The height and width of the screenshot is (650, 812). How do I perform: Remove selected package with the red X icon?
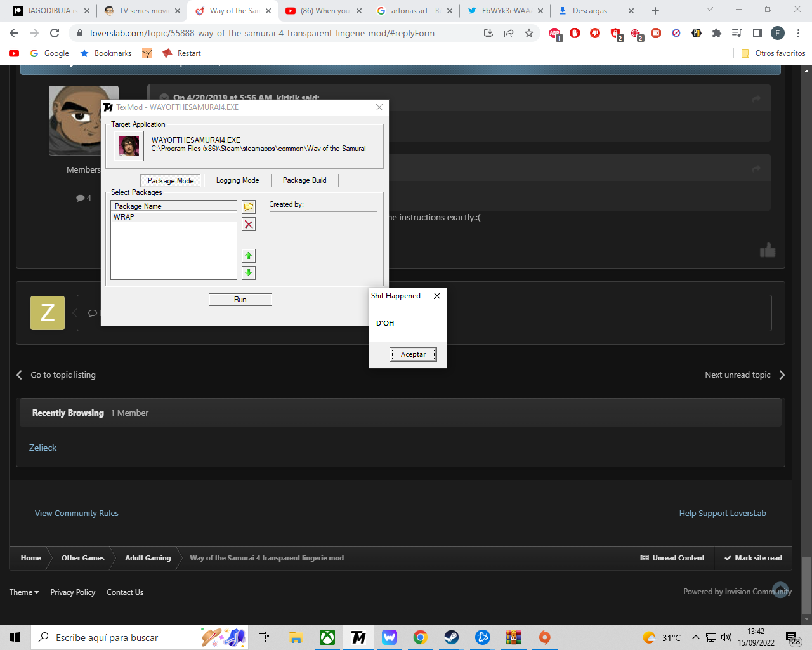pyautogui.click(x=249, y=224)
